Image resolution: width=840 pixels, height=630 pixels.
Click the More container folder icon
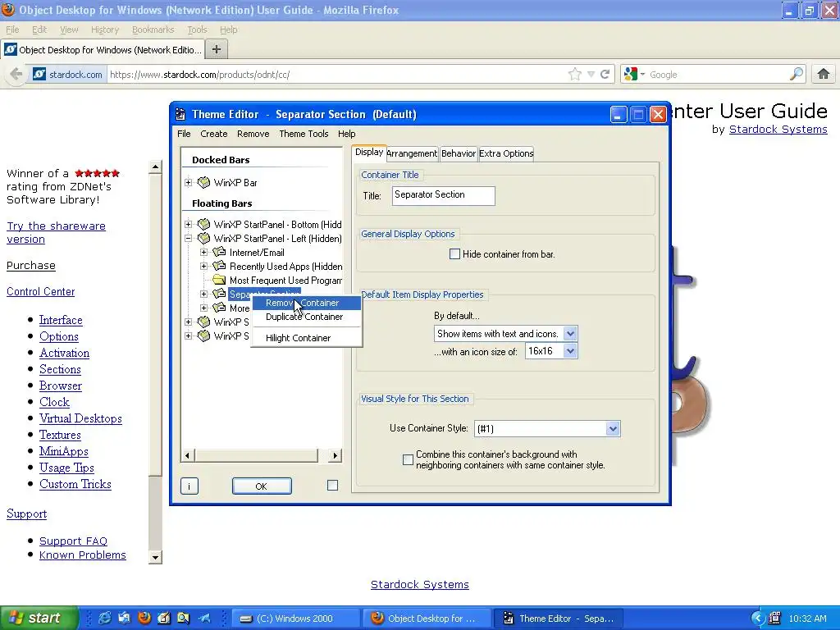[x=219, y=308]
